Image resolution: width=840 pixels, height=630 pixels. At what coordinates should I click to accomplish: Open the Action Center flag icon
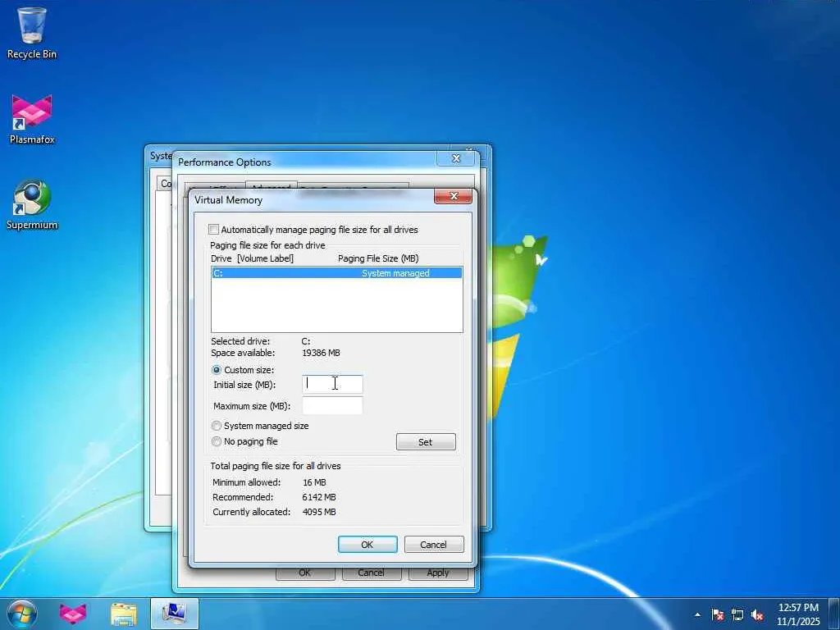click(717, 614)
